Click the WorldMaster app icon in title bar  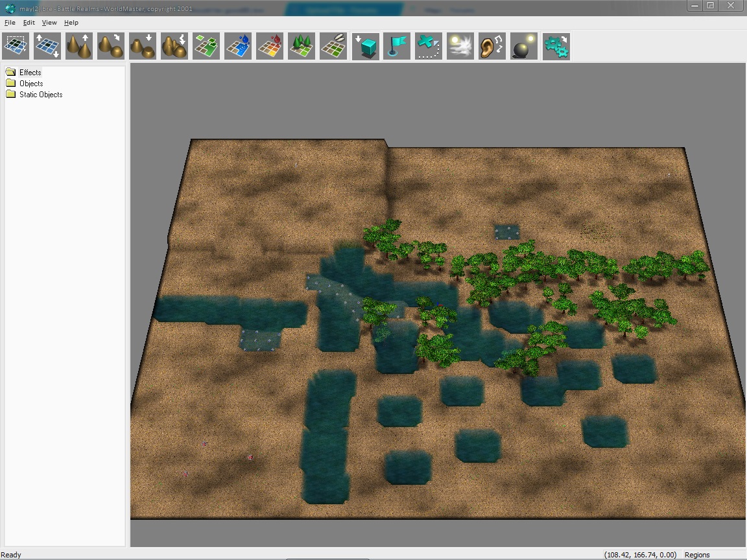click(10, 8)
